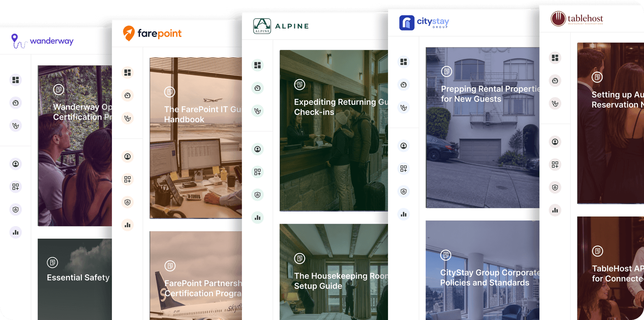
Task: Open the shield lock icon in FarePoint sidebar
Action: pos(128,202)
